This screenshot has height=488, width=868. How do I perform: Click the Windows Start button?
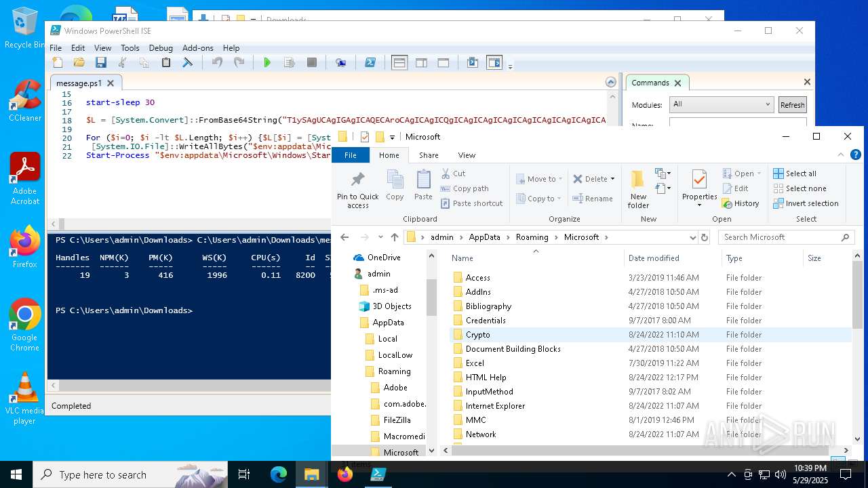16,474
